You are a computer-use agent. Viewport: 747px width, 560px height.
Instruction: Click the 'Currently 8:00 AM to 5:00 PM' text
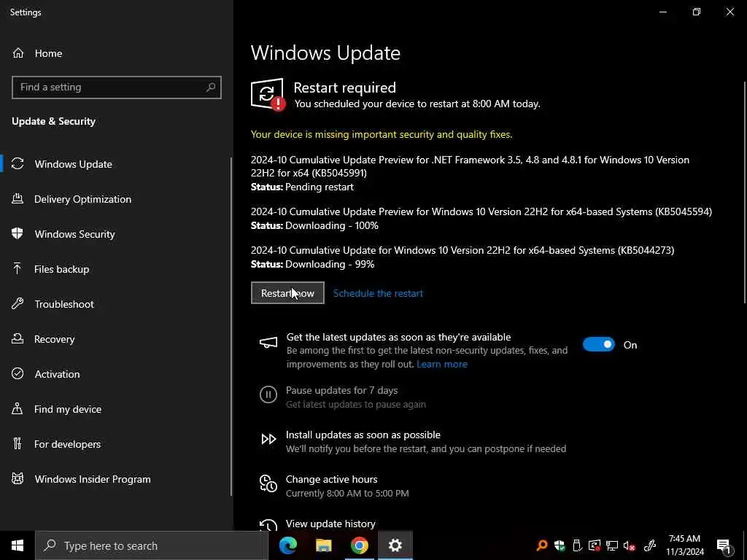tap(347, 494)
